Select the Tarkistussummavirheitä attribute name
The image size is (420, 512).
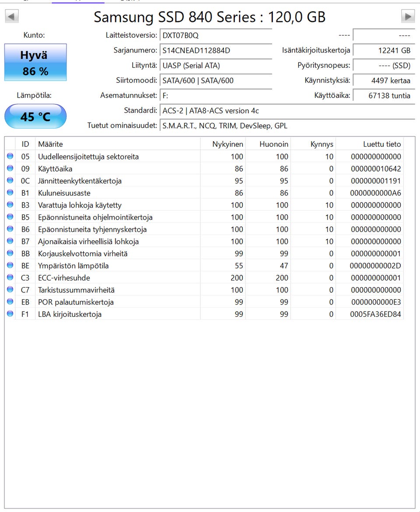77,290
